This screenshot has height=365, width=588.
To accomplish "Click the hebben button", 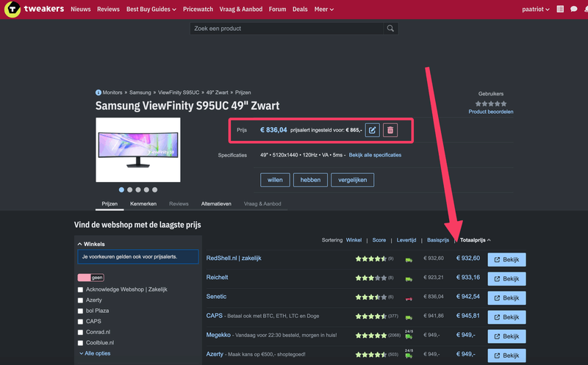I will pos(310,180).
